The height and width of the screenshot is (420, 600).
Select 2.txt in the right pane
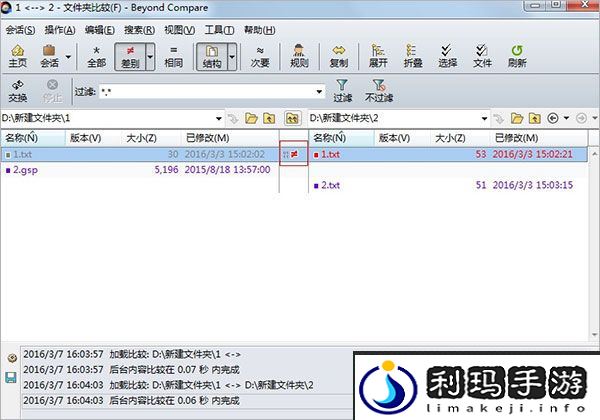click(x=448, y=185)
